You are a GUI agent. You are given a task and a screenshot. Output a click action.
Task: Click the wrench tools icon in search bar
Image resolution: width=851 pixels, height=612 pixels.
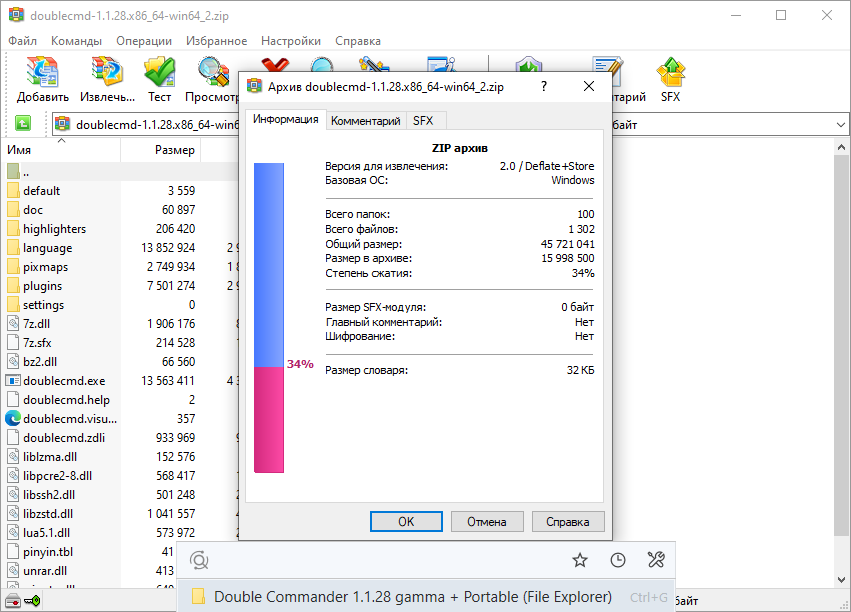click(x=656, y=560)
